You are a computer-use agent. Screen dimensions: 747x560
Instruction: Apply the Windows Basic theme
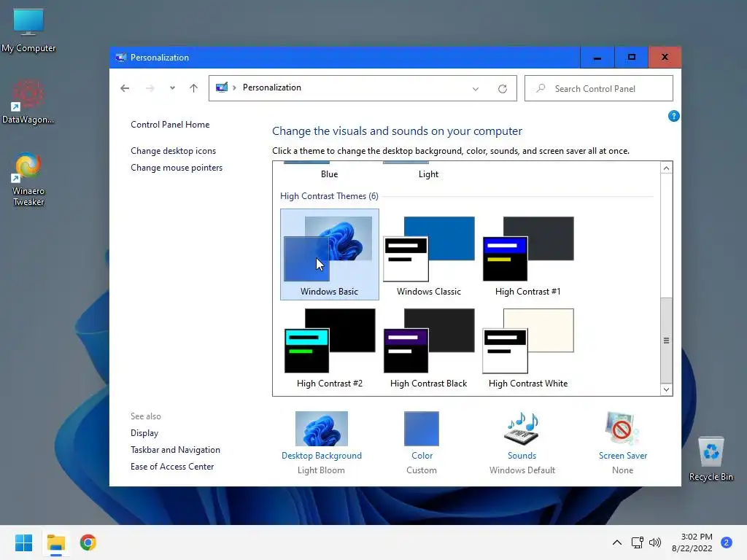pyautogui.click(x=329, y=254)
